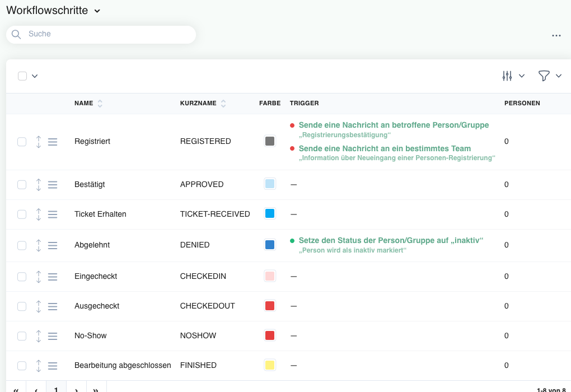This screenshot has width=571, height=392.
Task: Open dropdown arrow next to select-all checkbox
Action: 35,76
